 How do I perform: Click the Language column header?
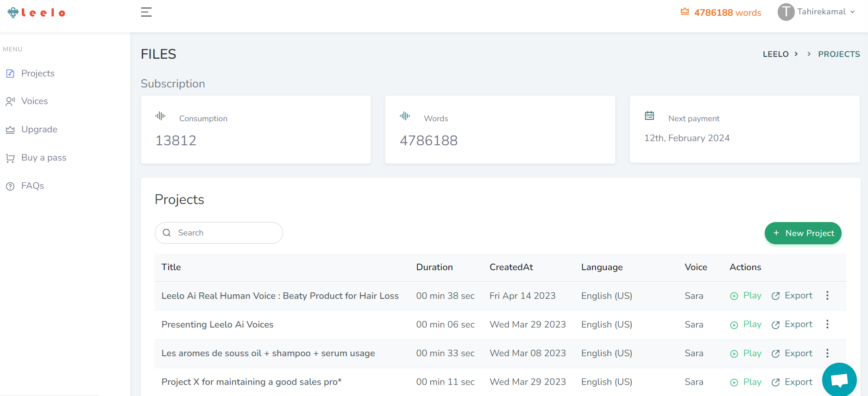(x=602, y=267)
